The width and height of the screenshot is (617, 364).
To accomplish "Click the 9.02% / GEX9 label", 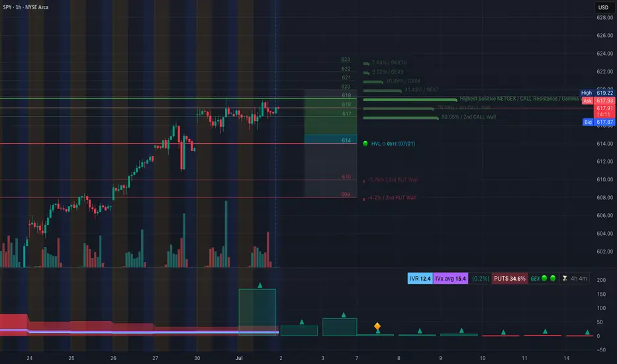I will coord(387,71).
